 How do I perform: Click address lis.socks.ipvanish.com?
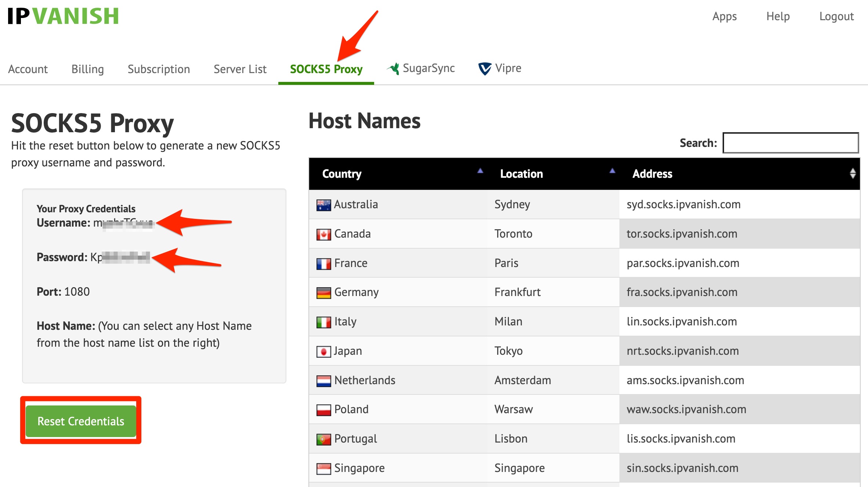coord(681,439)
